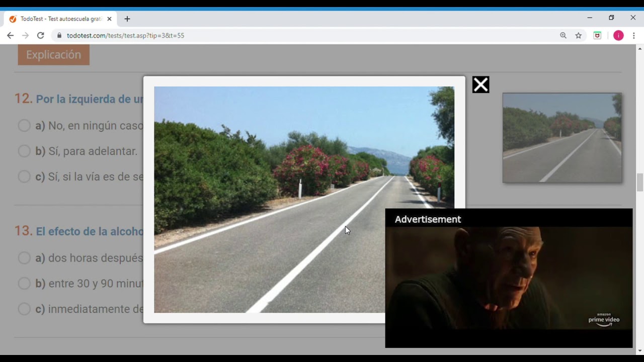Image resolution: width=644 pixels, height=362 pixels.
Task: Select answer c) Sí, si la vía
Action: point(24,176)
